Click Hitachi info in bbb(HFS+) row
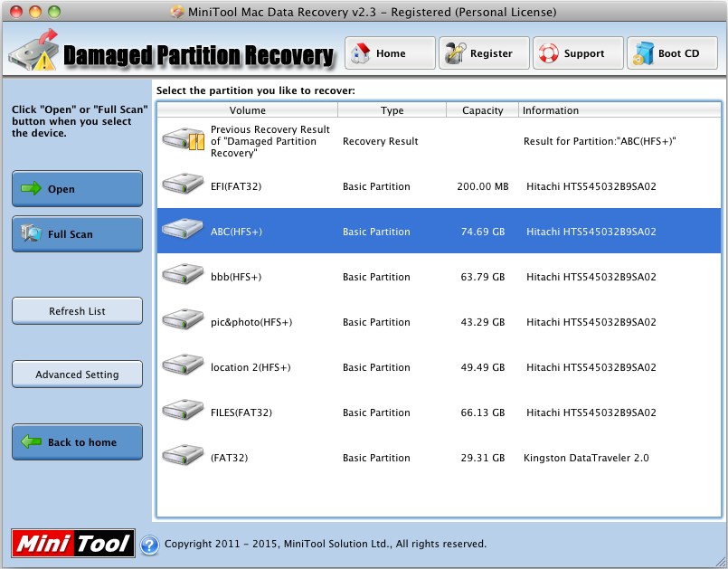This screenshot has width=728, height=569. point(591,277)
